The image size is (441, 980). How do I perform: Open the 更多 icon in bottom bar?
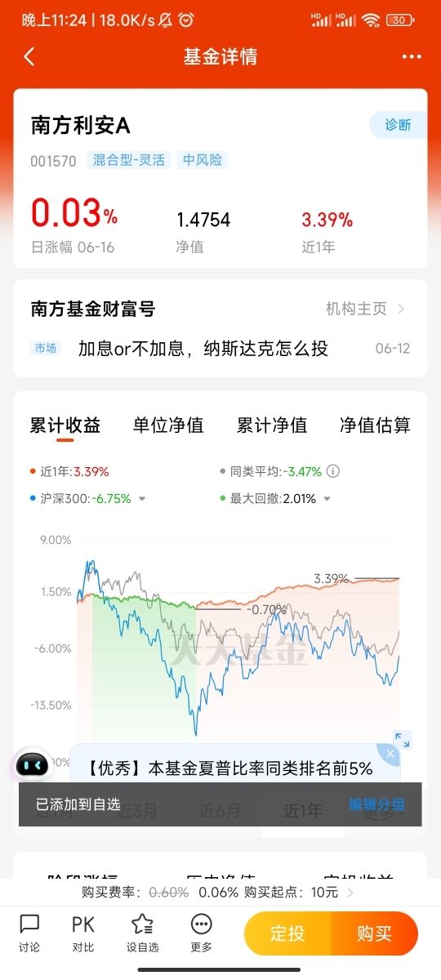click(201, 933)
